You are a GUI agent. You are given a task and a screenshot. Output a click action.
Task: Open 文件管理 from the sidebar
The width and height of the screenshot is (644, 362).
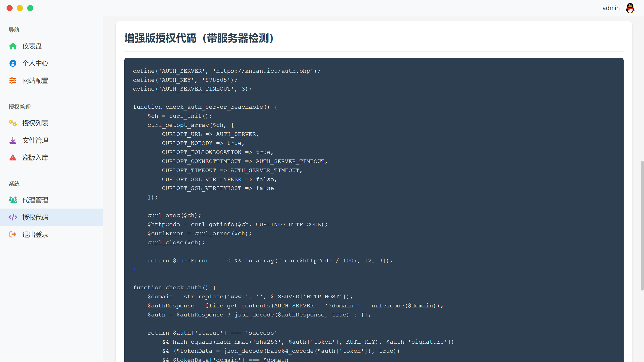[35, 140]
